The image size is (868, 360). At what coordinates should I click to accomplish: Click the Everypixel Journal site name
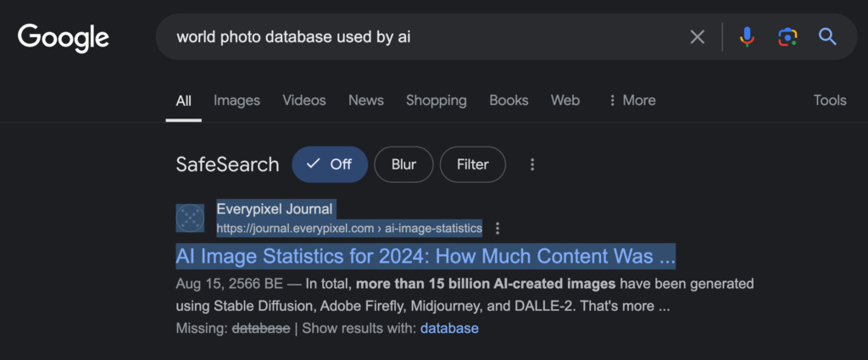[275, 209]
